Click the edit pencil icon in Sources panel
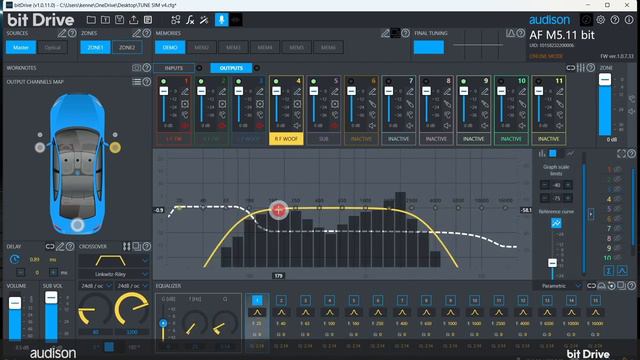The height and width of the screenshot is (360, 640). pos(62,33)
